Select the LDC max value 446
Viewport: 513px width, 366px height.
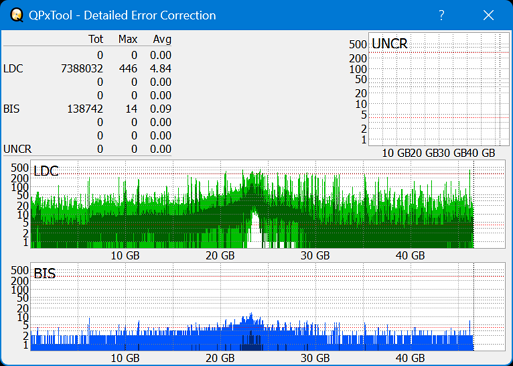tap(128, 69)
